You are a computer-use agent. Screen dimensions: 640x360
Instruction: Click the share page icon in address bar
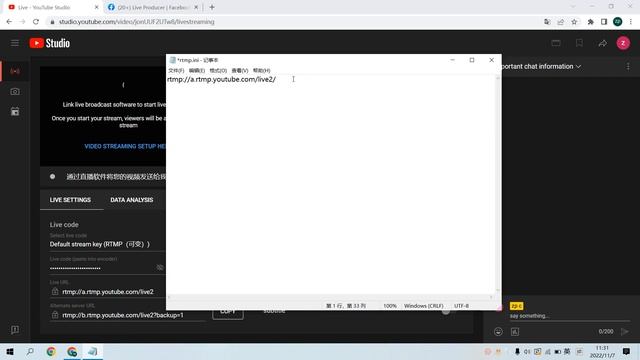pyautogui.click(x=560, y=22)
